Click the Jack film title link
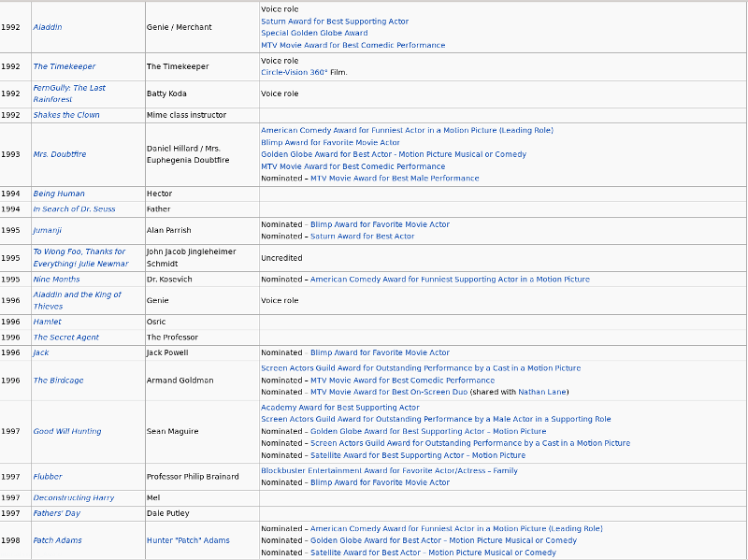Screen dimensions: 748x560 (40, 353)
